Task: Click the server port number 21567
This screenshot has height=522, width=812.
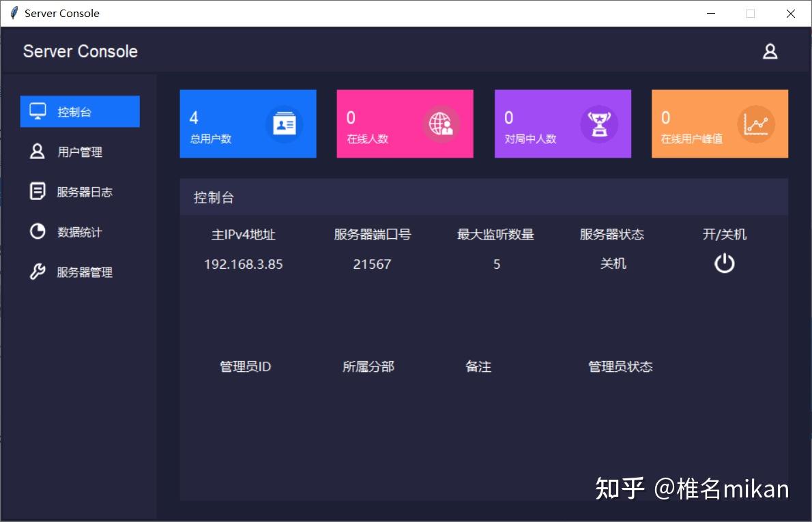Action: 372,264
